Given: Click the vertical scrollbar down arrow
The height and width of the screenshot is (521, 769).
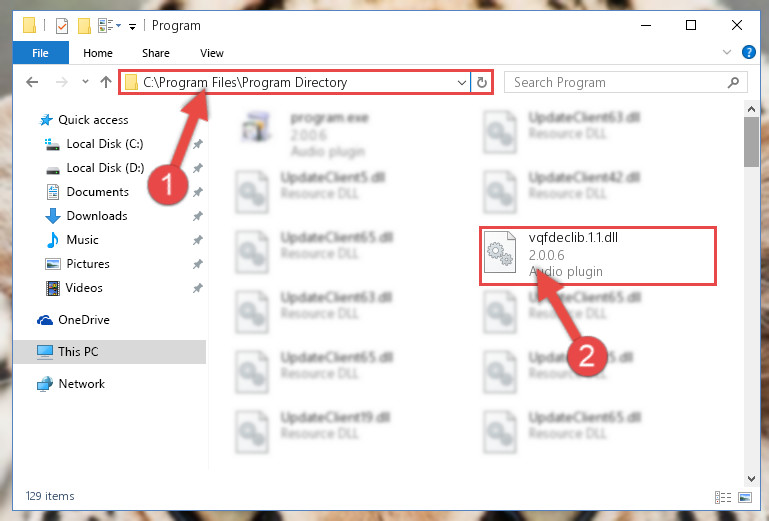Looking at the screenshot, I should (x=751, y=478).
